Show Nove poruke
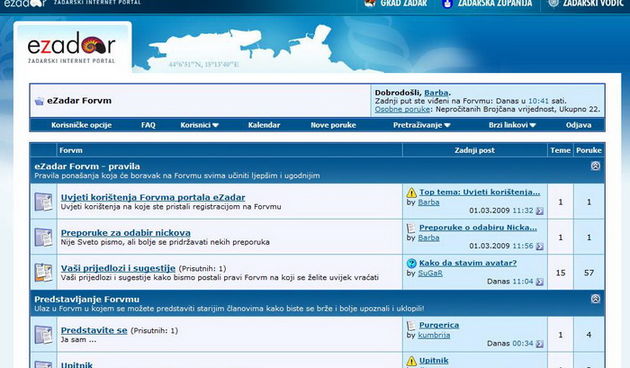The height and width of the screenshot is (368, 630). pyautogui.click(x=333, y=125)
